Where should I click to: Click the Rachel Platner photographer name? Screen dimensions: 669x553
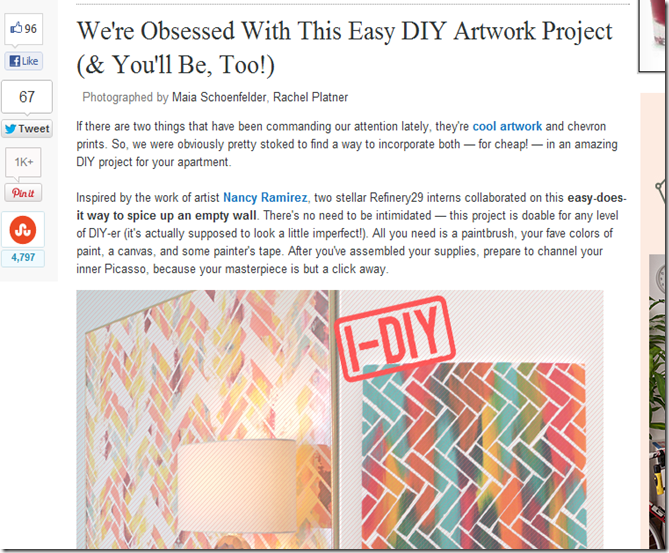coord(310,97)
